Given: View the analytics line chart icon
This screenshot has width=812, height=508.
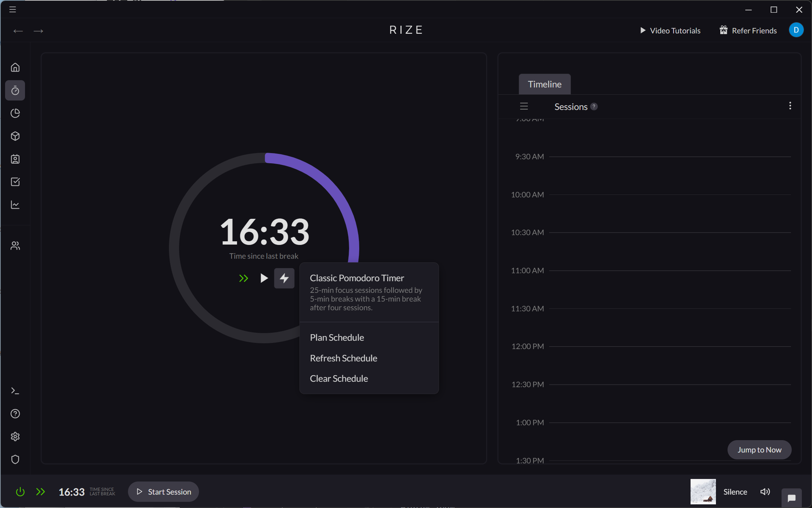Looking at the screenshot, I should click(x=15, y=205).
